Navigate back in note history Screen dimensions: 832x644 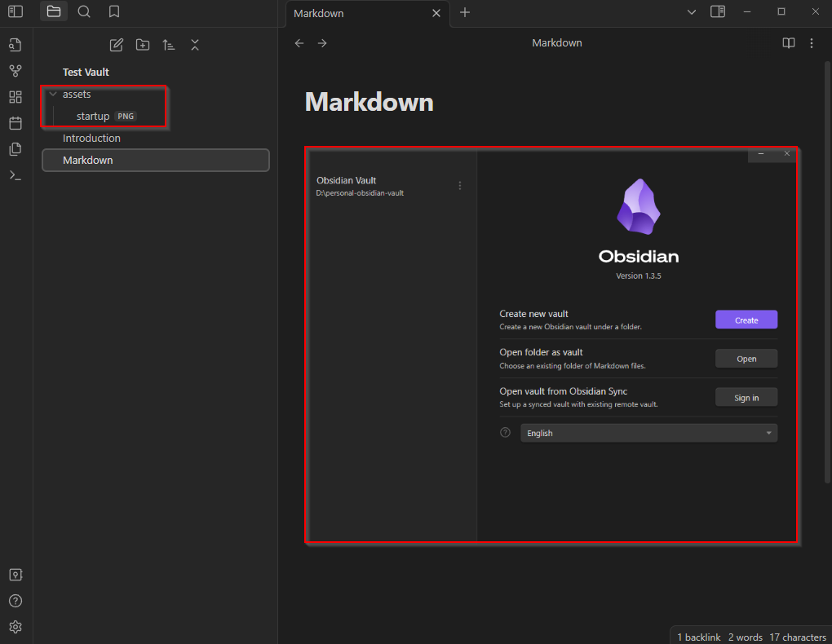click(299, 43)
